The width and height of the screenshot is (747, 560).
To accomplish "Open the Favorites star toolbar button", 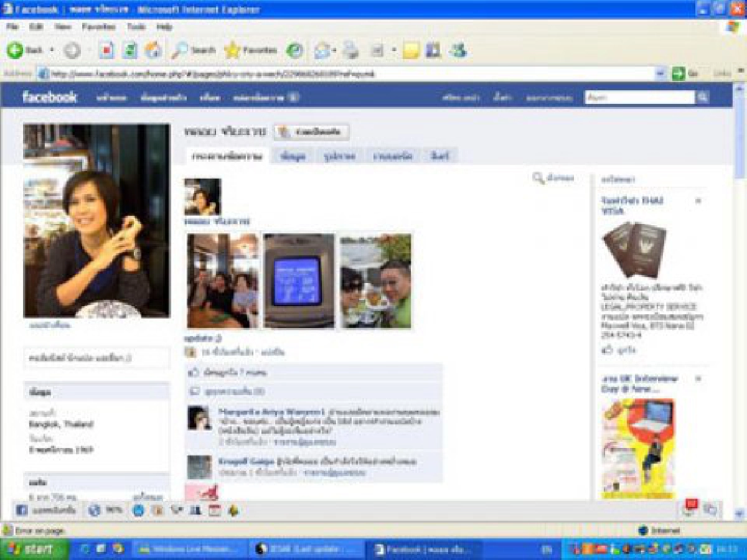I will (x=251, y=50).
